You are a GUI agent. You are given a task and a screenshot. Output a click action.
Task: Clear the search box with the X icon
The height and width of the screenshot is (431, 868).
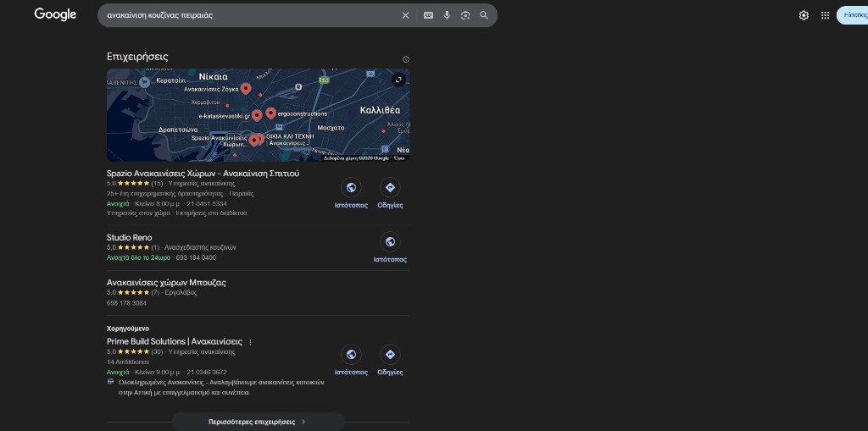click(405, 15)
